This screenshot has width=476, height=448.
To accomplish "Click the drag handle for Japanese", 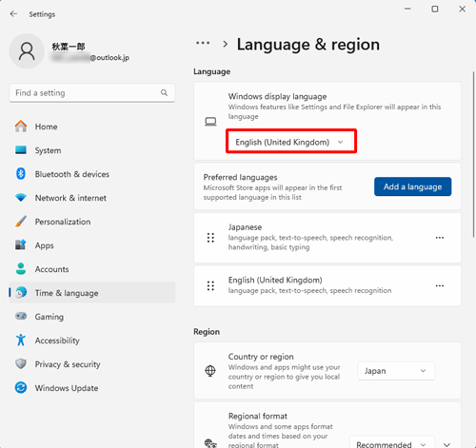I will click(x=210, y=238).
